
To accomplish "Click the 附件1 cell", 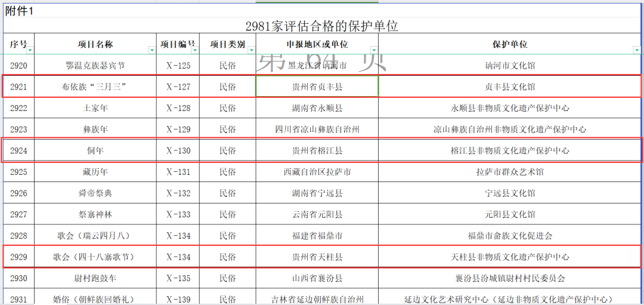I will pyautogui.click(x=19, y=9).
